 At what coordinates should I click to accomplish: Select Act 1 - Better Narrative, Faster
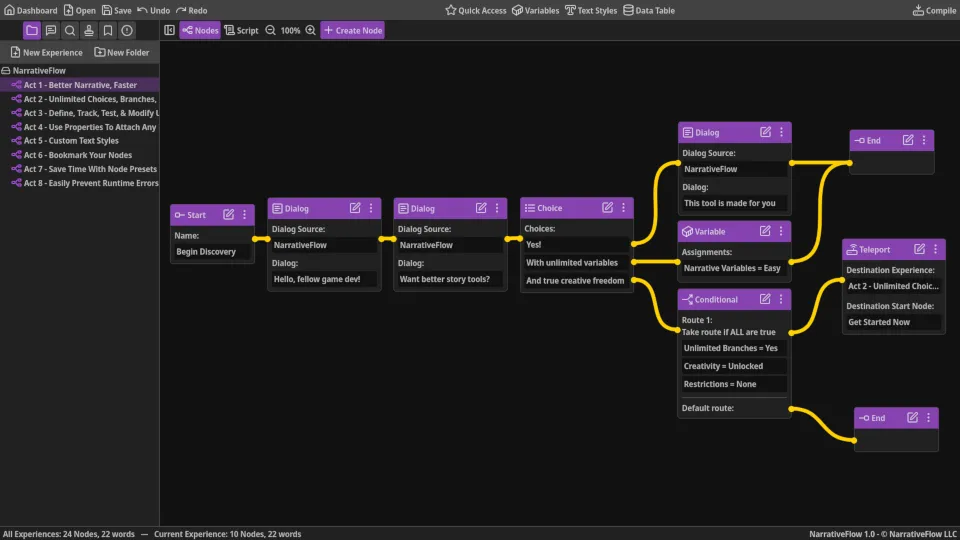pyautogui.click(x=80, y=85)
